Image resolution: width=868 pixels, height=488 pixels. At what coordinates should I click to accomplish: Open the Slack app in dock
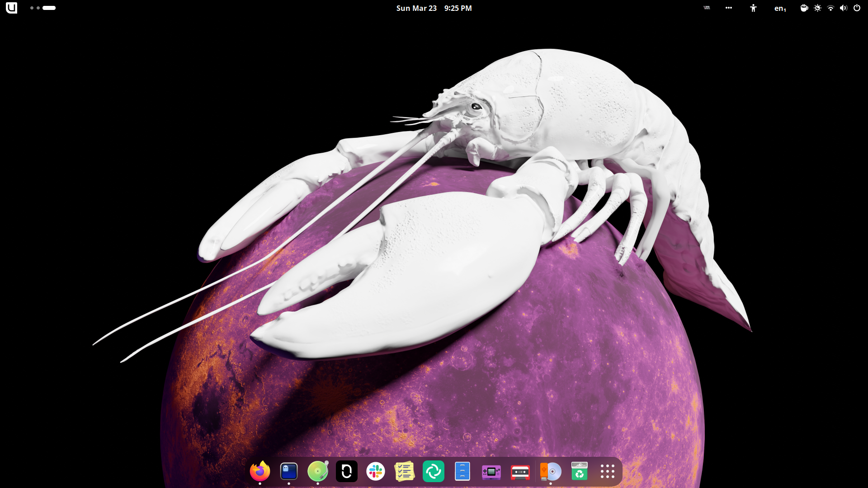[376, 471]
